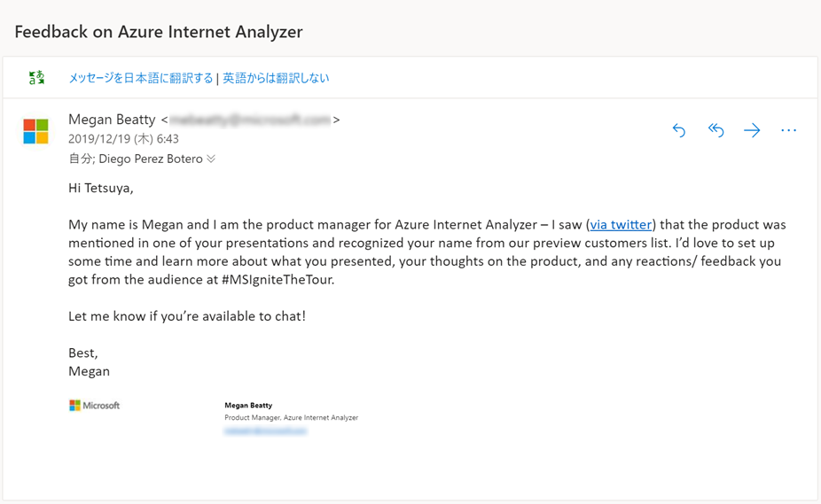Image resolution: width=821 pixels, height=504 pixels.
Task: Select the 英語からは翻訳しない link
Action: 276,78
